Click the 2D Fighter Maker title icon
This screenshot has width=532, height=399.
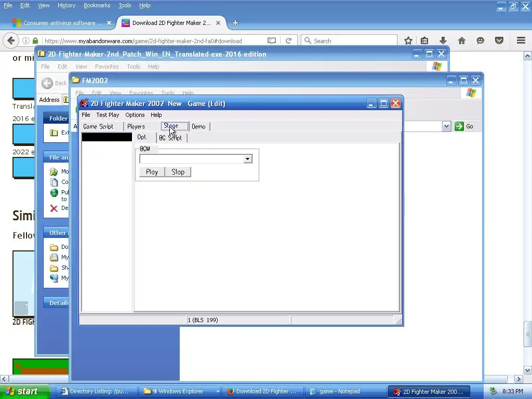click(84, 103)
